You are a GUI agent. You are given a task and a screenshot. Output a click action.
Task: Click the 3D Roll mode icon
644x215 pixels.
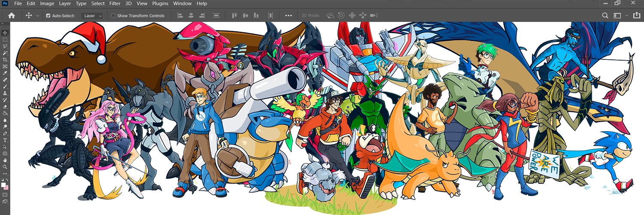(341, 15)
